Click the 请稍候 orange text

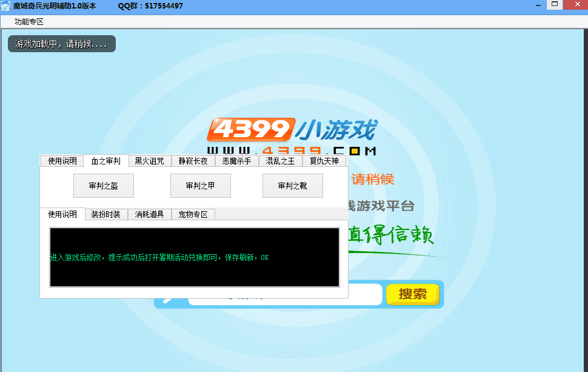tap(373, 180)
